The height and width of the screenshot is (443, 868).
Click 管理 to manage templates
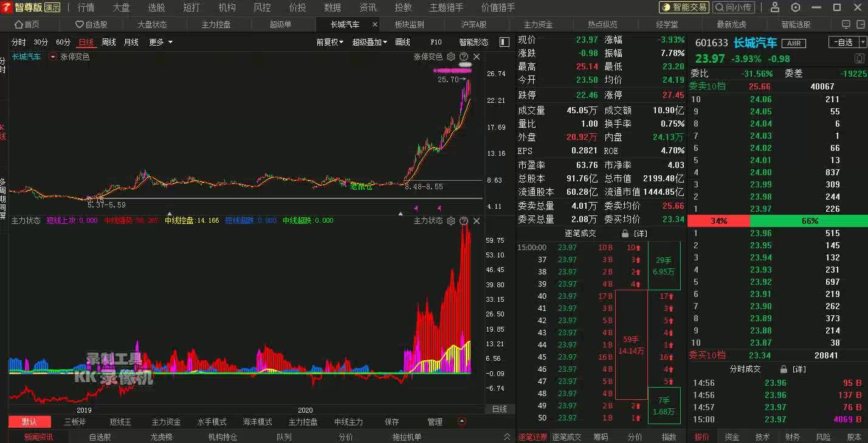click(435, 422)
